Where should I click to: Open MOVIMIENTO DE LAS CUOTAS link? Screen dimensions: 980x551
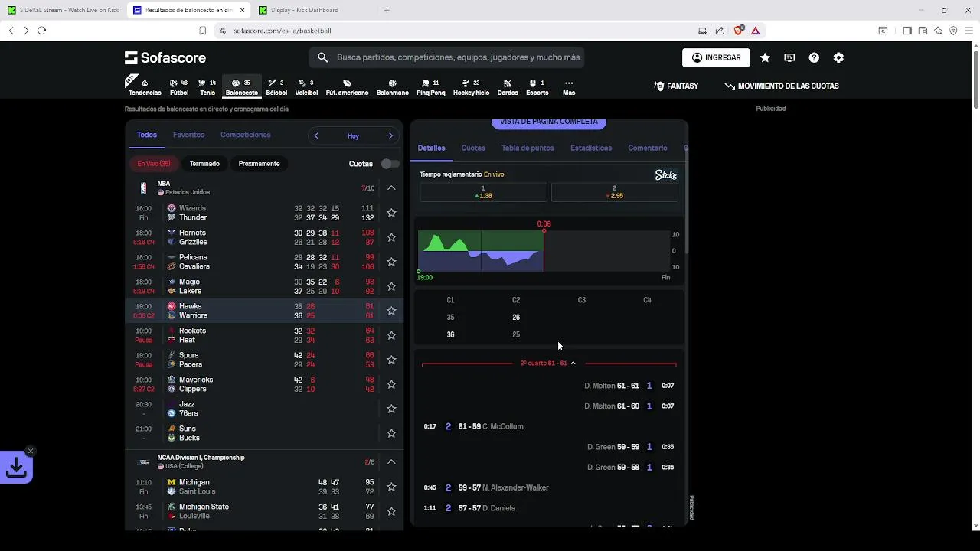[782, 86]
